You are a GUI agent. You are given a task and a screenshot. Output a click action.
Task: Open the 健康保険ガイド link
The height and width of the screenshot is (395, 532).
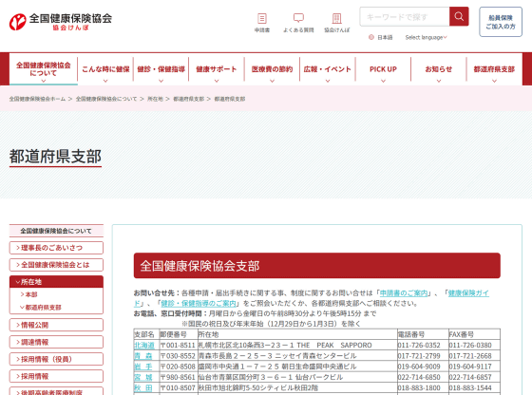468,293
